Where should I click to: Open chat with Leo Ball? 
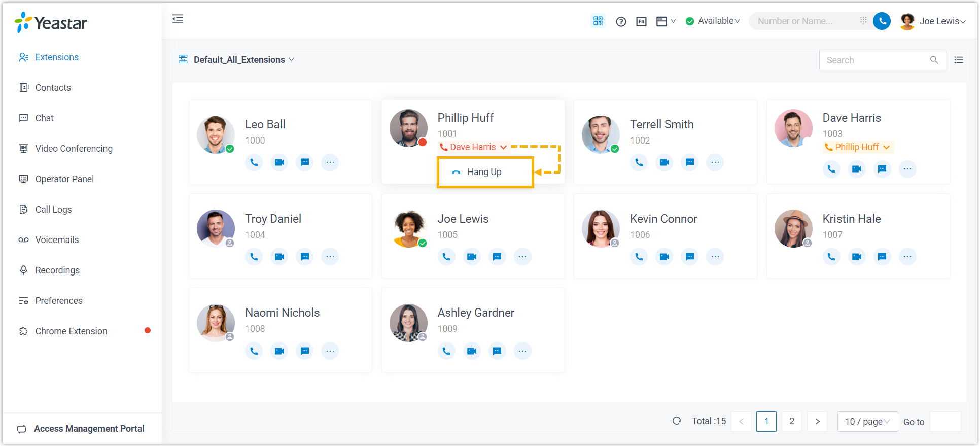pos(305,162)
